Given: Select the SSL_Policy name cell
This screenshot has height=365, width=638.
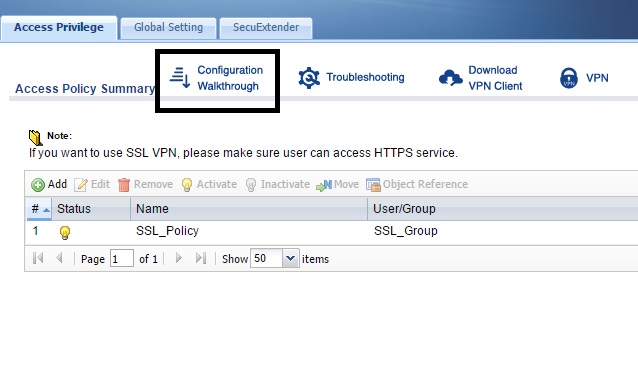Looking at the screenshot, I should [x=167, y=231].
